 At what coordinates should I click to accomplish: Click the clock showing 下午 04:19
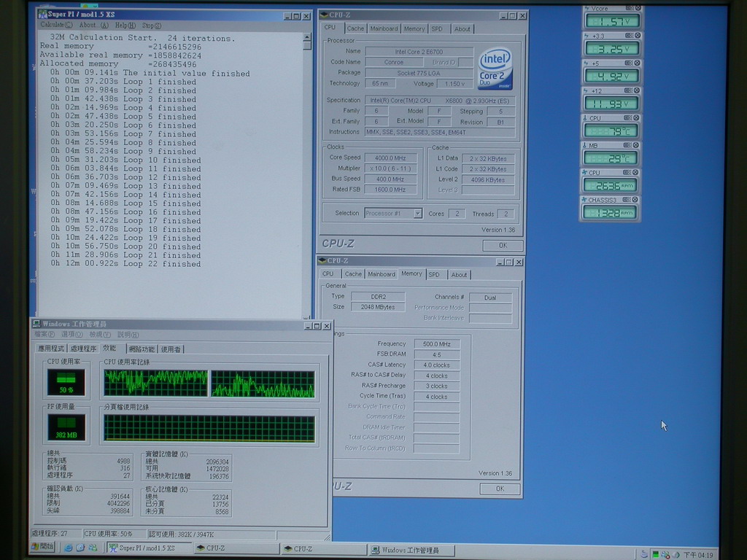point(698,555)
